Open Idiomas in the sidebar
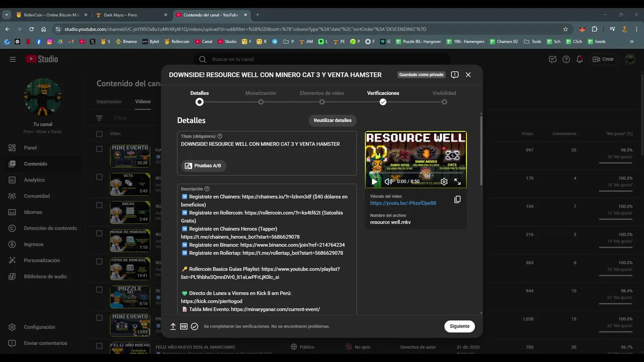 pyautogui.click(x=43, y=212)
